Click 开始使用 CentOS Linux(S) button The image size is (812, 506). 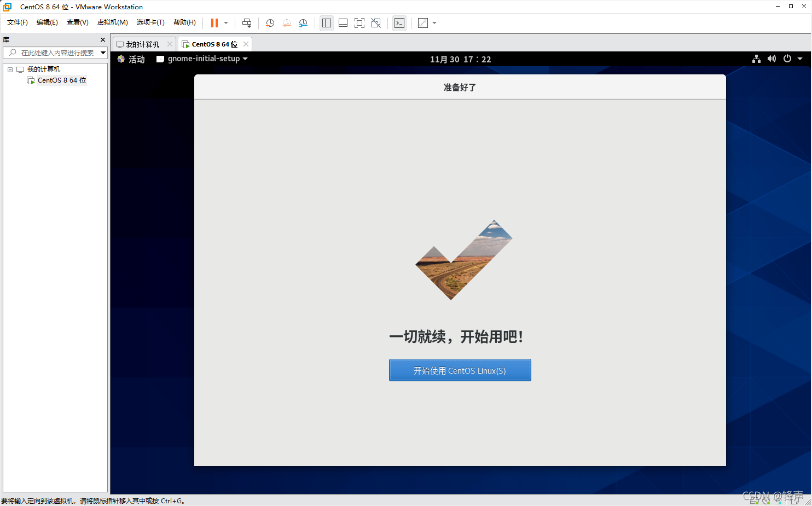(x=460, y=370)
